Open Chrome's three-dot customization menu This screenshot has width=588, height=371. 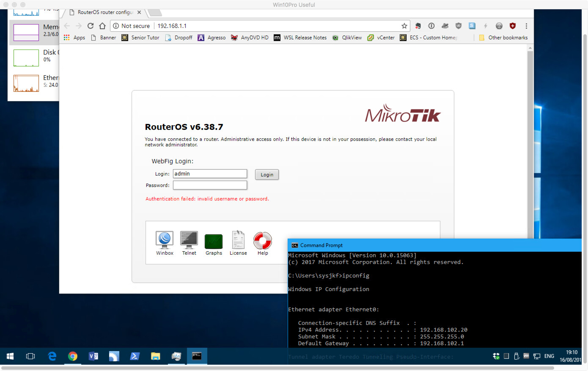(x=526, y=26)
